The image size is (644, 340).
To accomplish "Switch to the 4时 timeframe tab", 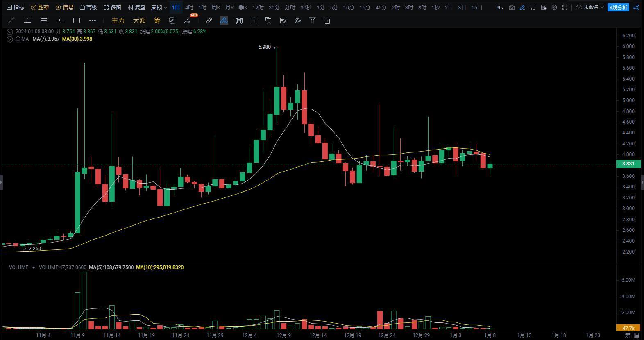I will [x=189, y=7].
